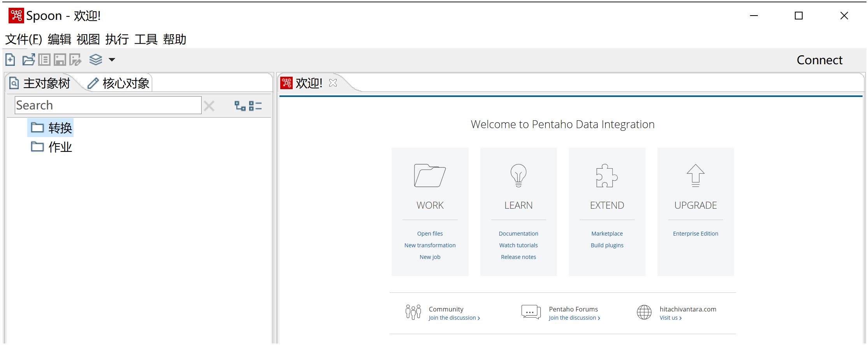Open the Documentation link
The image size is (868, 345).
coord(518,234)
